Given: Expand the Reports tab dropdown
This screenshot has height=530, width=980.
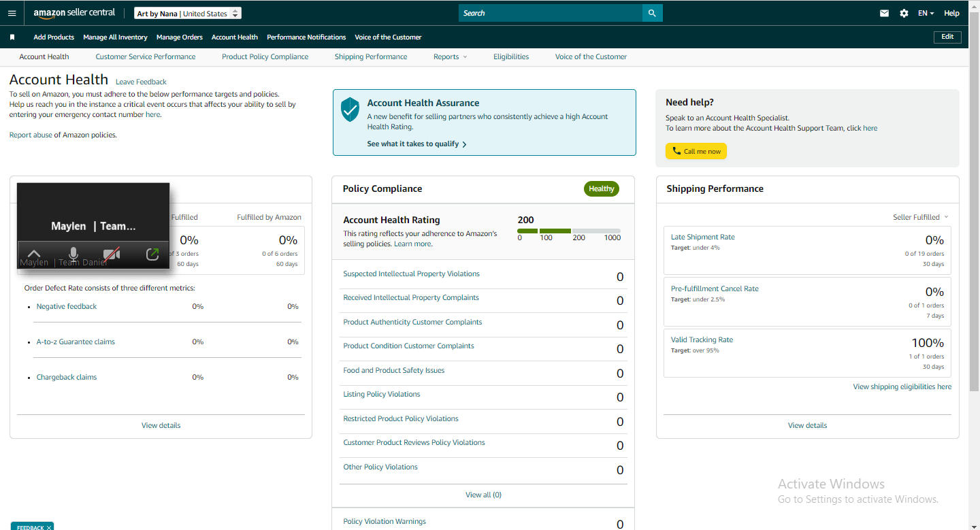Looking at the screenshot, I should pyautogui.click(x=451, y=56).
